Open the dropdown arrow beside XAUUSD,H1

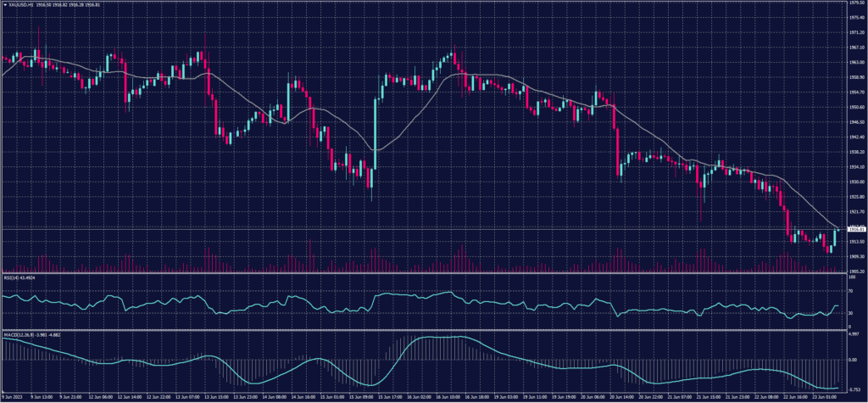[x=5, y=5]
